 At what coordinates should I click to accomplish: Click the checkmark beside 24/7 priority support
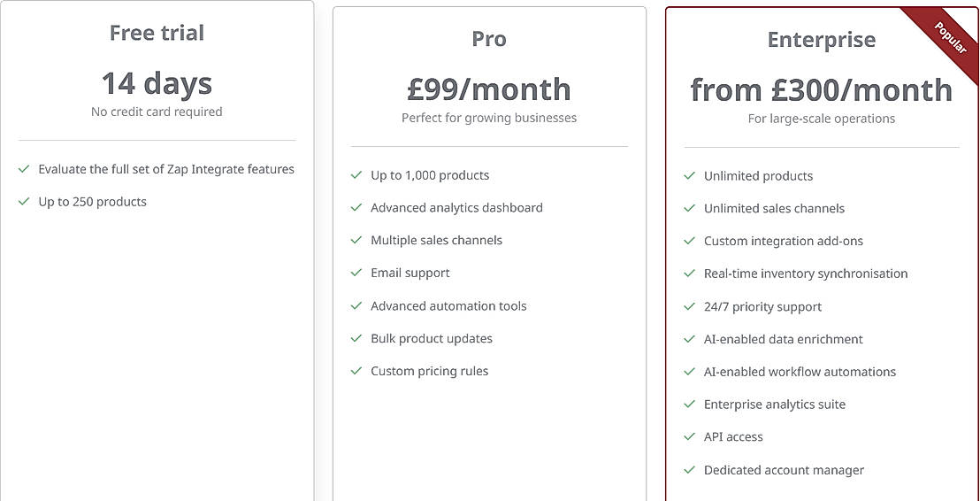(x=689, y=306)
